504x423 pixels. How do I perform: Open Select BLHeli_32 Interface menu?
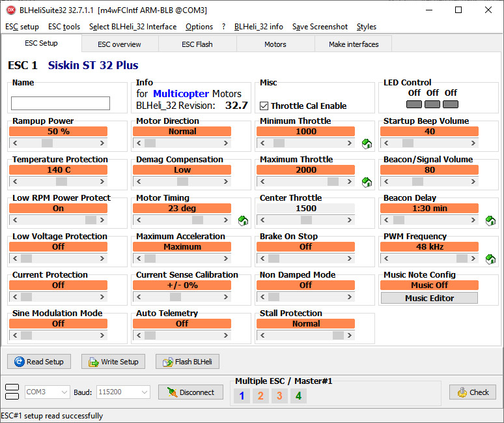point(133,27)
